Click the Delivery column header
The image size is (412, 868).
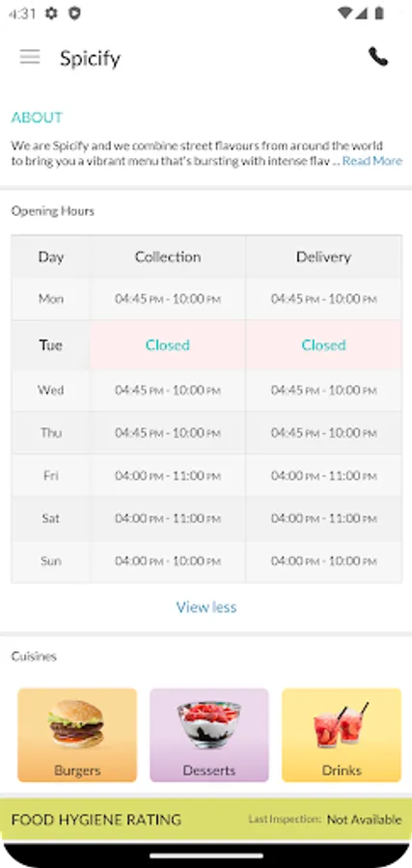click(x=324, y=257)
